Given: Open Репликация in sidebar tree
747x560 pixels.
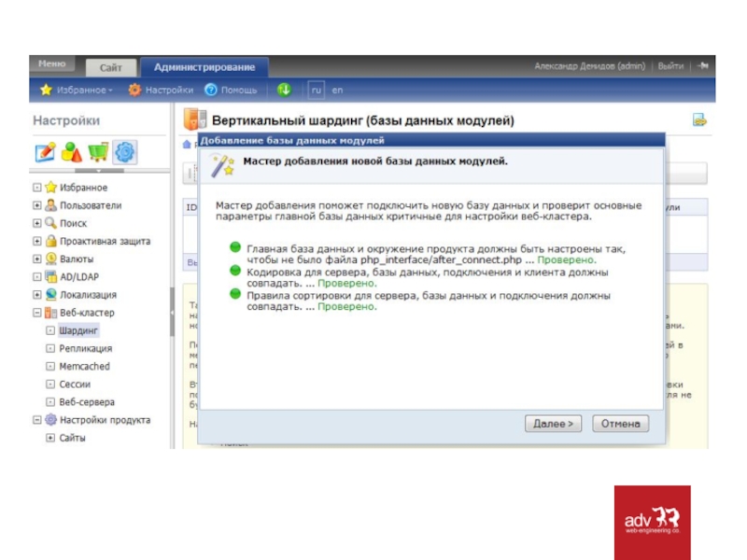Looking at the screenshot, I should tap(86, 348).
